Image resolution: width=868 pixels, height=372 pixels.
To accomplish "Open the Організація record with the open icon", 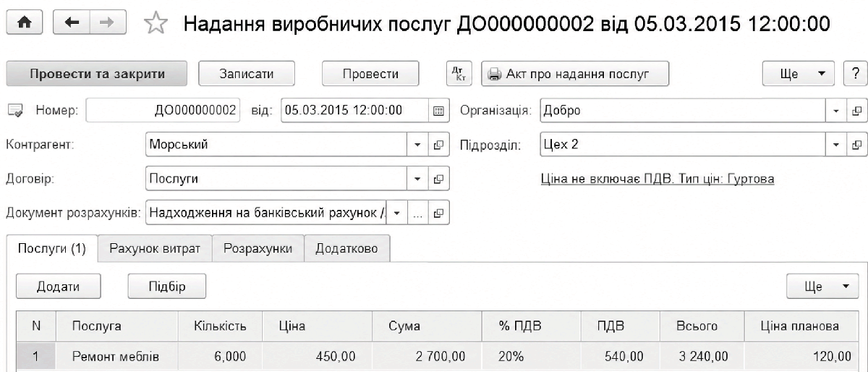I will [x=857, y=111].
